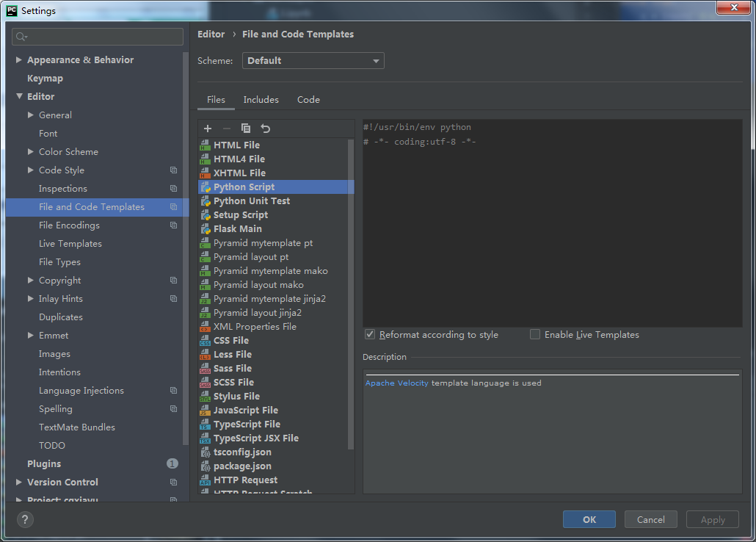The width and height of the screenshot is (756, 542).
Task: Switch to the Code tab
Action: 308,99
